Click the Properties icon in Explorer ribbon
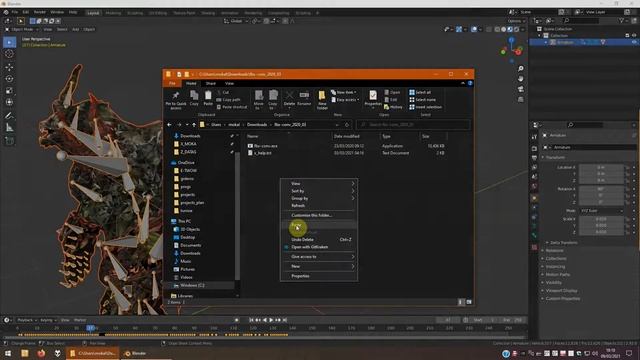Screen dimensions: 640x360 coord(373,99)
